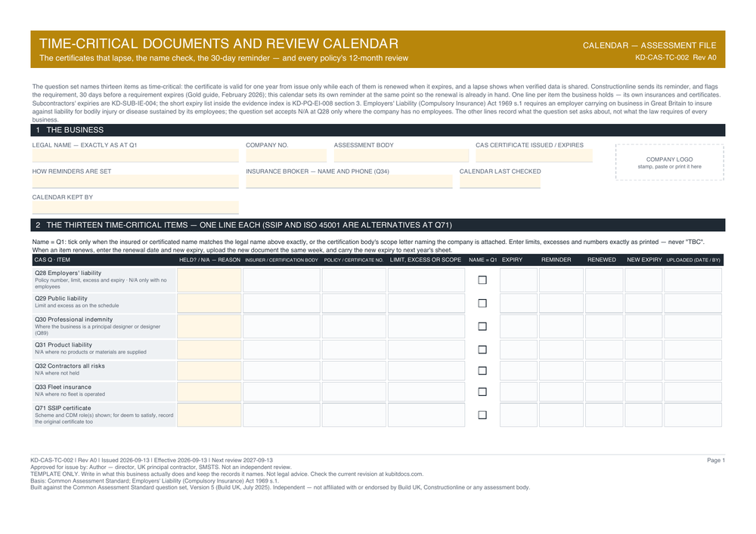The height and width of the screenshot is (534, 756).
Task: Click the Reminder cell for Q31 Product liability
Action: tap(561, 350)
